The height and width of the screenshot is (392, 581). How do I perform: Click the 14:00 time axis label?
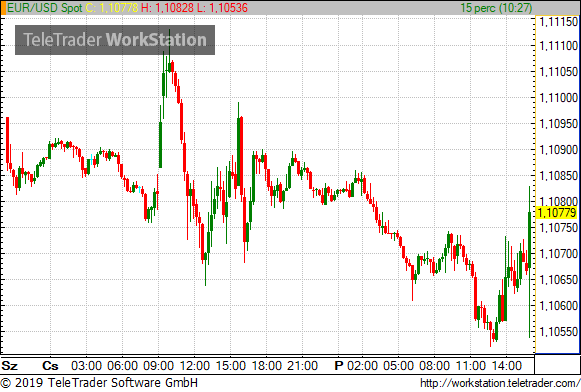point(507,366)
